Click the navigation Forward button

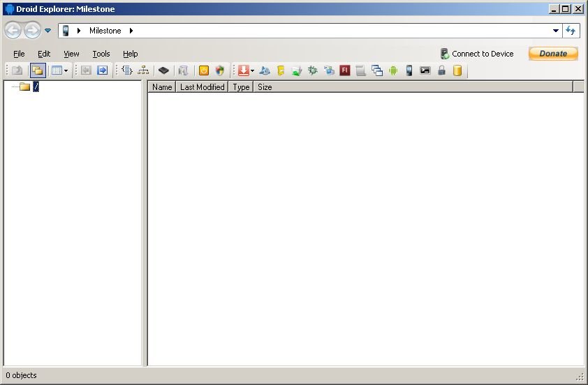click(32, 30)
